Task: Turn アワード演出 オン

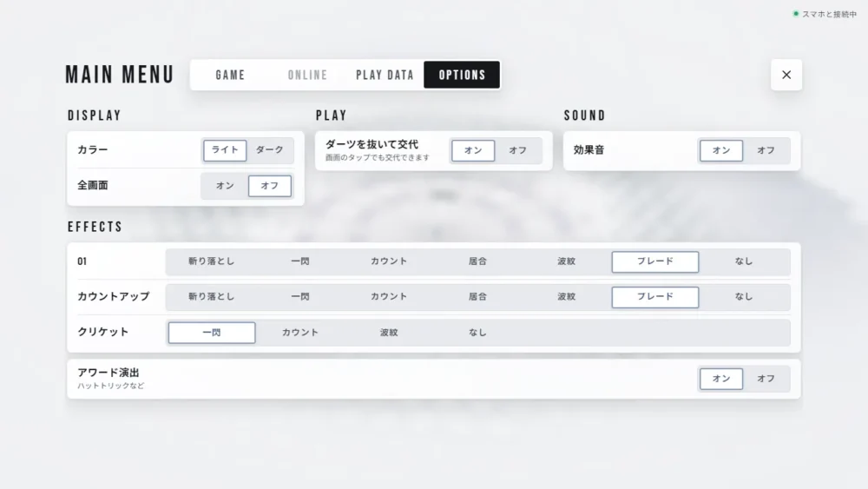Action: click(720, 379)
